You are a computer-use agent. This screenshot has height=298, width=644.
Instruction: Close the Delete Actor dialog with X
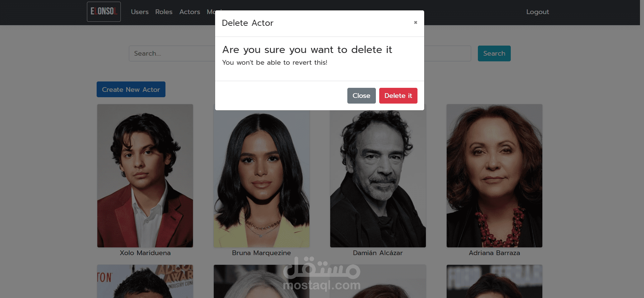[415, 22]
